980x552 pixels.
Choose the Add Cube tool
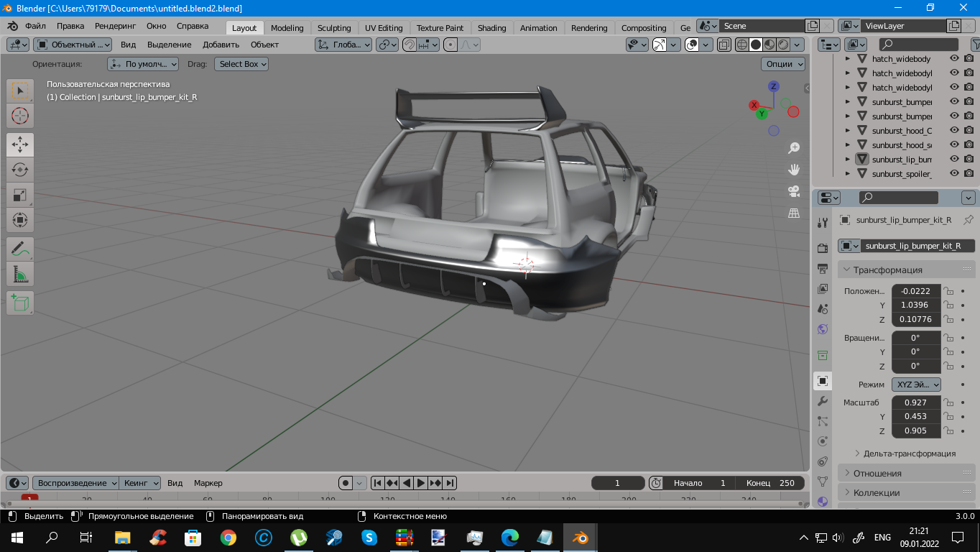click(x=20, y=303)
